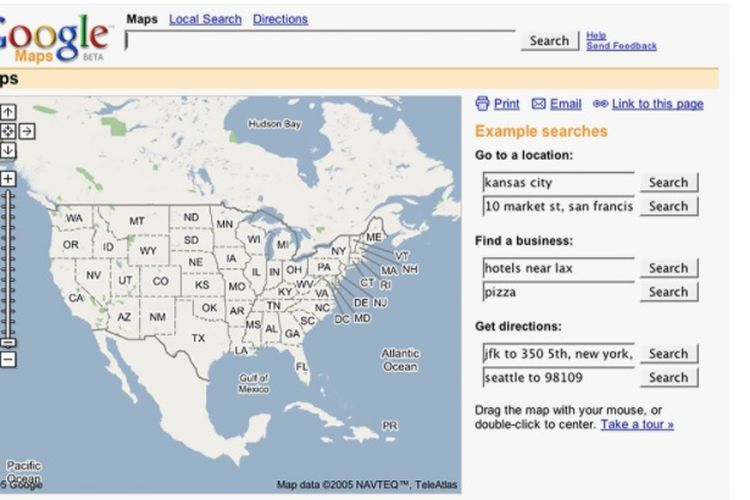This screenshot has height=500, width=750.
Task: Click the MN state label
Action: pos(225,223)
